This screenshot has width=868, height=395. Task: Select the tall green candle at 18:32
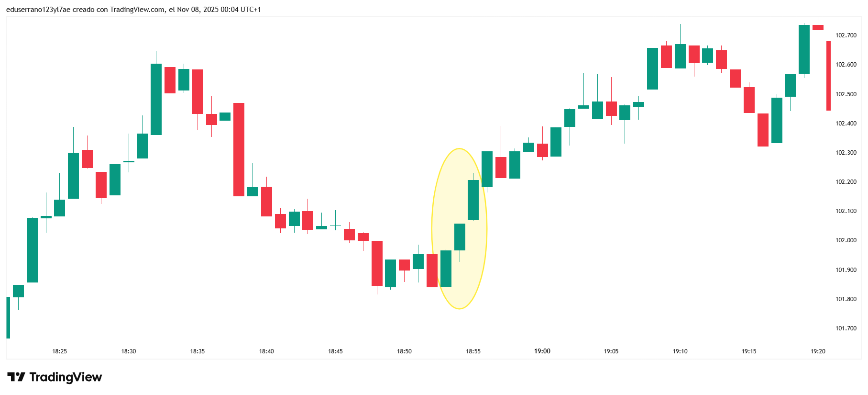(x=156, y=99)
